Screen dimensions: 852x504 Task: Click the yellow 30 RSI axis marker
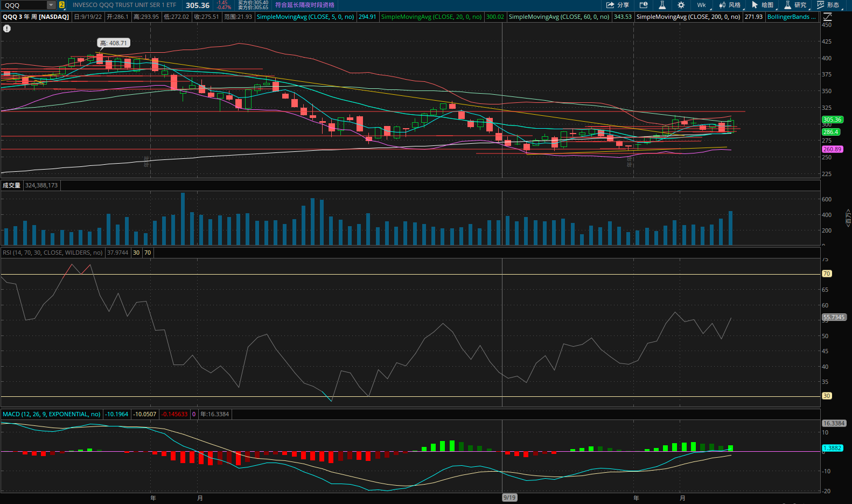[x=827, y=396]
